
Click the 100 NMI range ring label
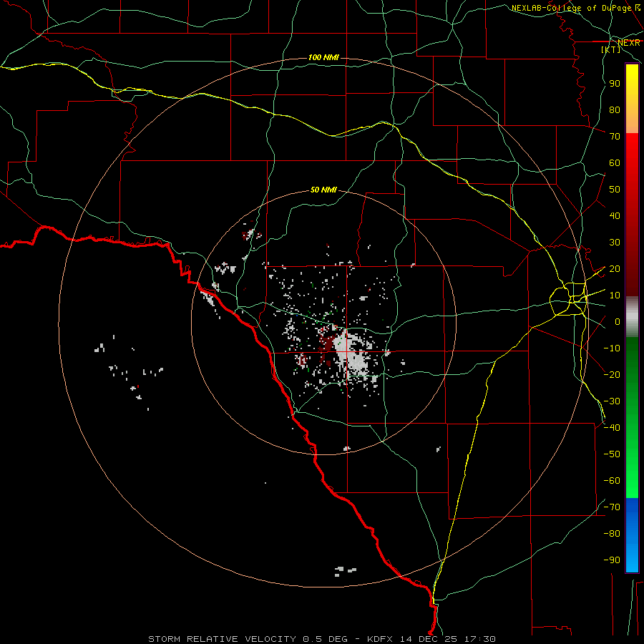click(323, 57)
